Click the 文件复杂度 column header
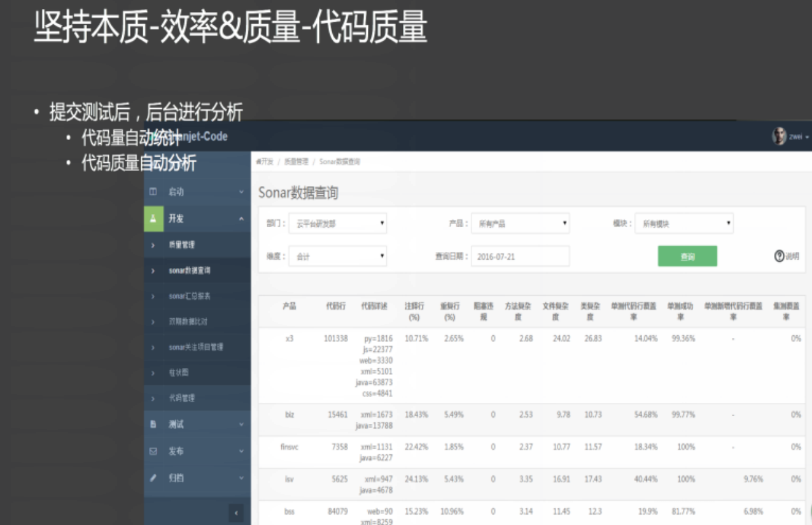This screenshot has width=812, height=525. 556,311
